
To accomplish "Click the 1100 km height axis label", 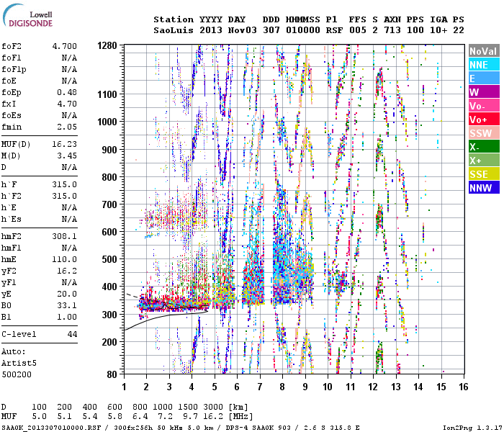I will [x=107, y=94].
